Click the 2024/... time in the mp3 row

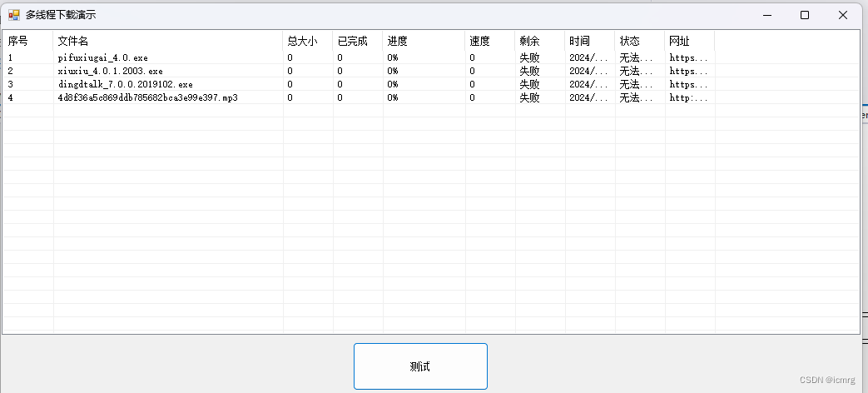click(x=588, y=97)
